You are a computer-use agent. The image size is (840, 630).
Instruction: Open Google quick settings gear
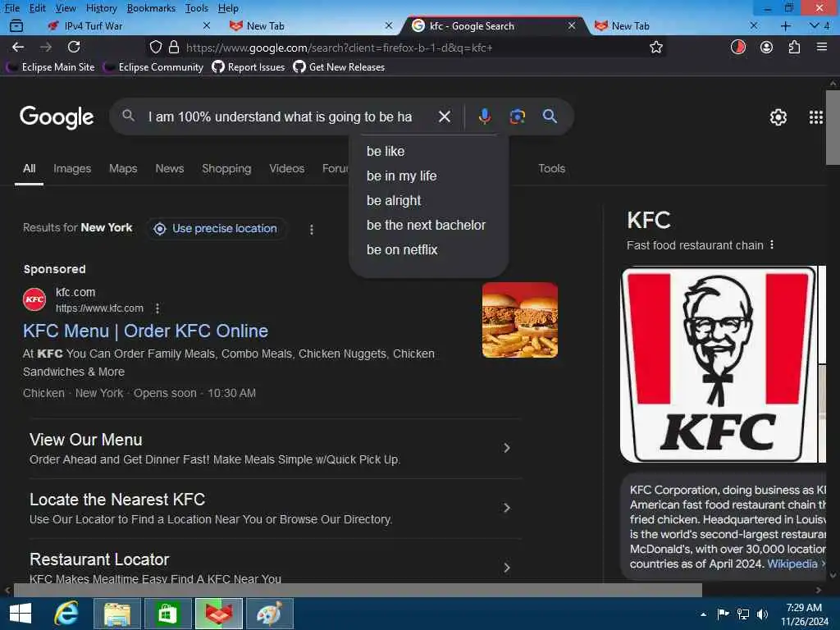(x=778, y=116)
